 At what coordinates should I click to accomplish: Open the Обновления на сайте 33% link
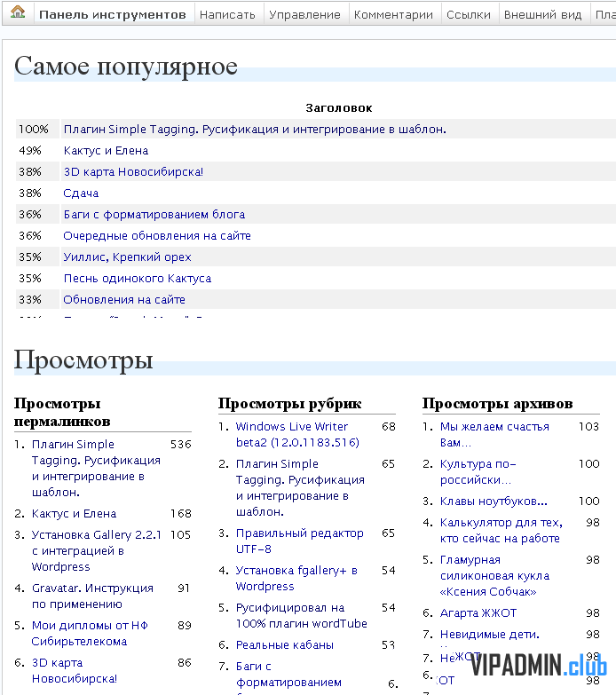point(124,300)
